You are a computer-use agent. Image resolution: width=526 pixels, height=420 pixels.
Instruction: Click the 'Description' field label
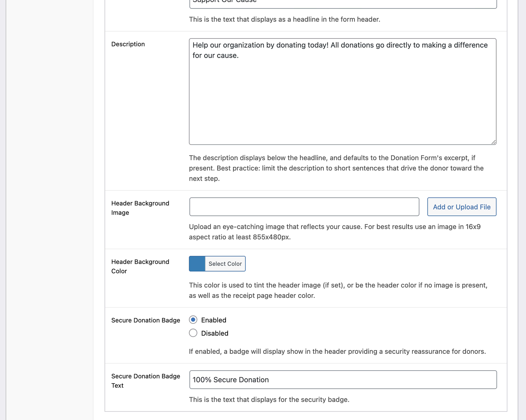[128, 44]
